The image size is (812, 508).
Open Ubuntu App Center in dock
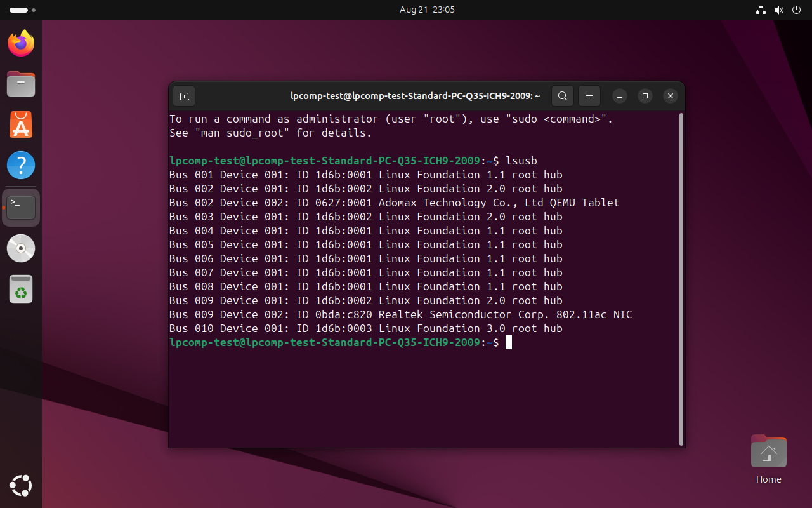[21, 124]
